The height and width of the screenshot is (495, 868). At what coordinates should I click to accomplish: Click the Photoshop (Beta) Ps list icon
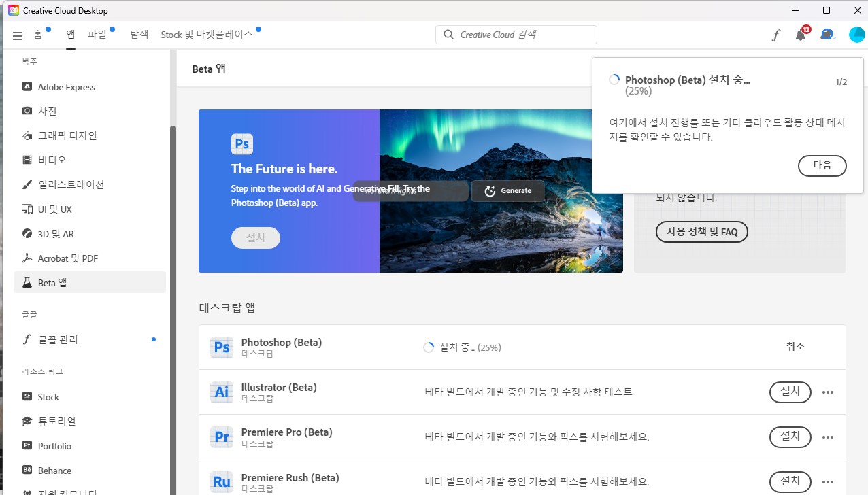222,347
